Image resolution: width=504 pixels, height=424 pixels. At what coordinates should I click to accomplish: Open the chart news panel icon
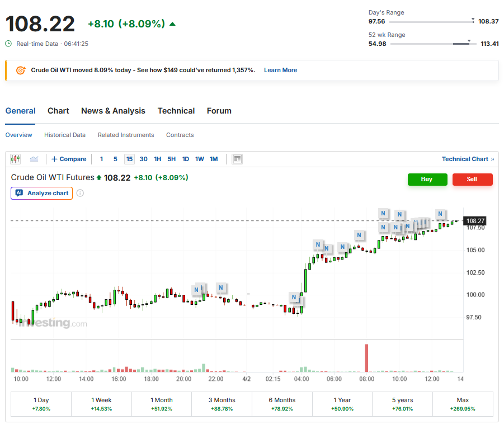click(237, 159)
